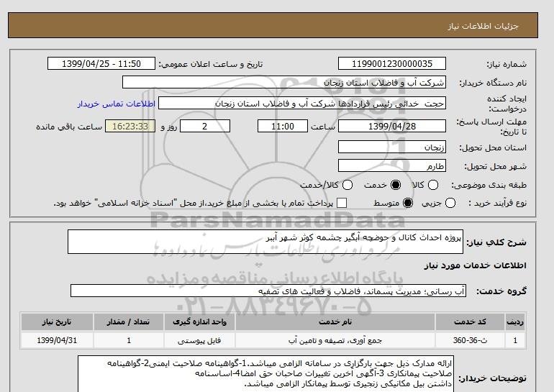This screenshot has height=392, width=554.
Task: Click the unit cell فایل پیوستی
Action: (199, 340)
